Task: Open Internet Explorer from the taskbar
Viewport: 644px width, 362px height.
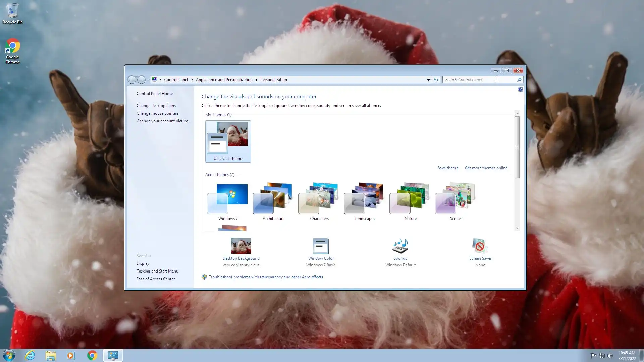Action: pyautogui.click(x=30, y=355)
